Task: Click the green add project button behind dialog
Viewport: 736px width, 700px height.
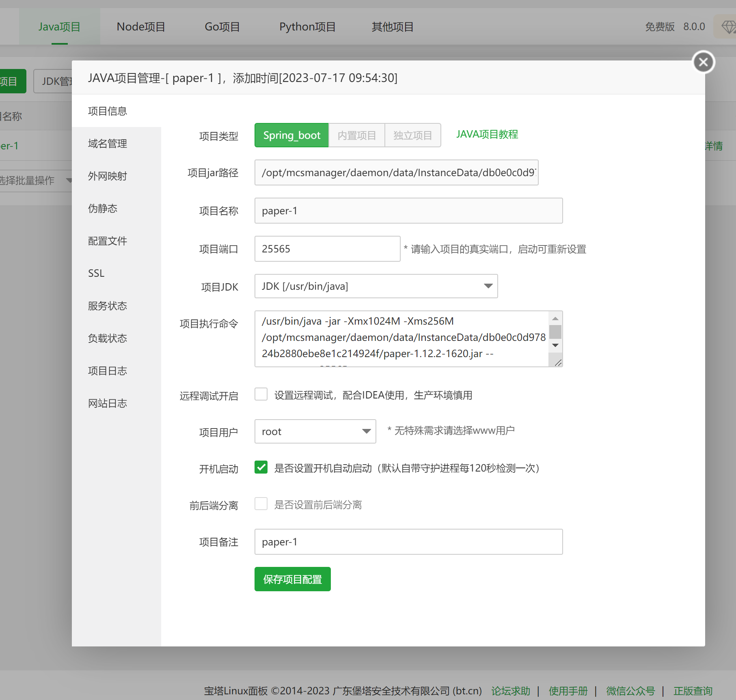Action: [x=13, y=81]
